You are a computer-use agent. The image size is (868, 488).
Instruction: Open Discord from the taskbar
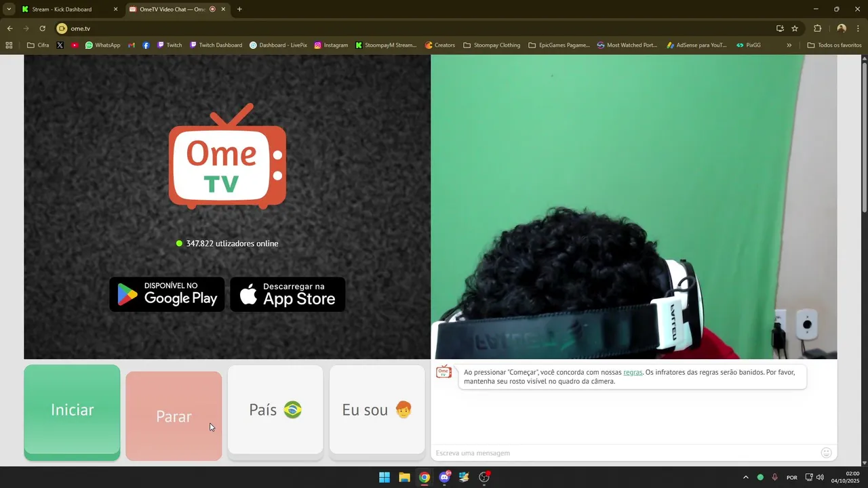pyautogui.click(x=444, y=477)
